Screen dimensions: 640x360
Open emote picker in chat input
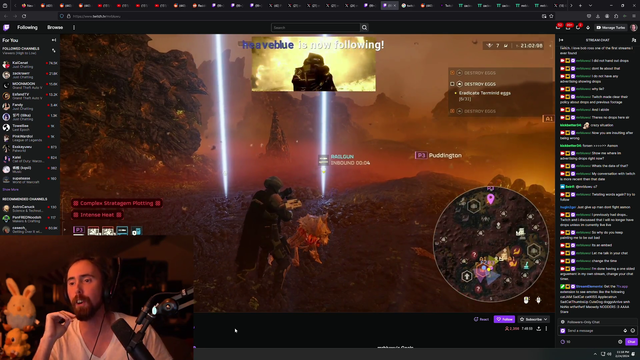tap(633, 331)
